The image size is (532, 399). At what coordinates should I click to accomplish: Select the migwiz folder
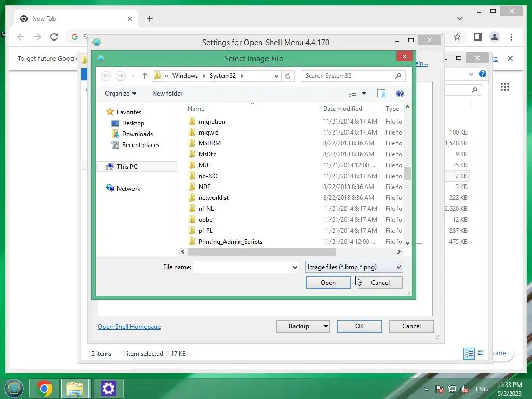(208, 132)
